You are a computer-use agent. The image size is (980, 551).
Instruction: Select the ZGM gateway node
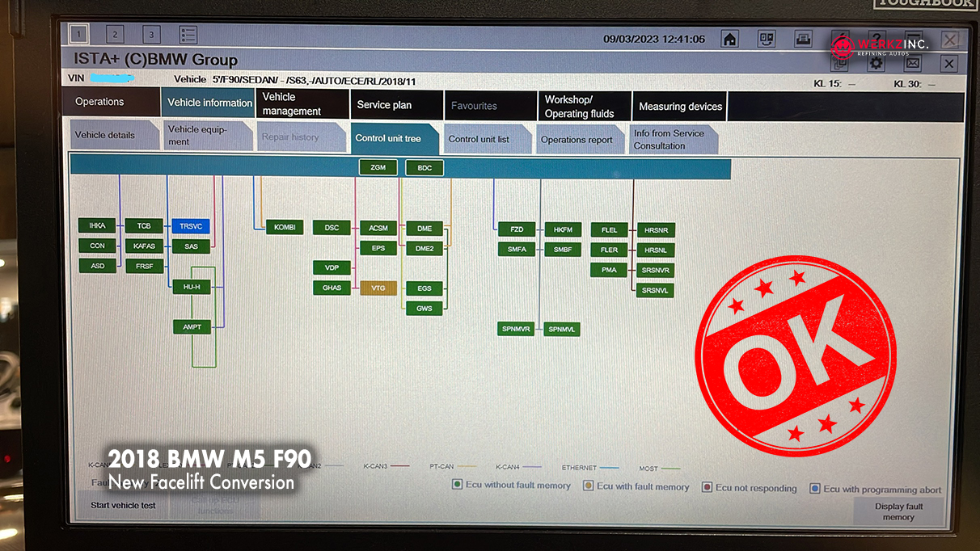(x=378, y=168)
